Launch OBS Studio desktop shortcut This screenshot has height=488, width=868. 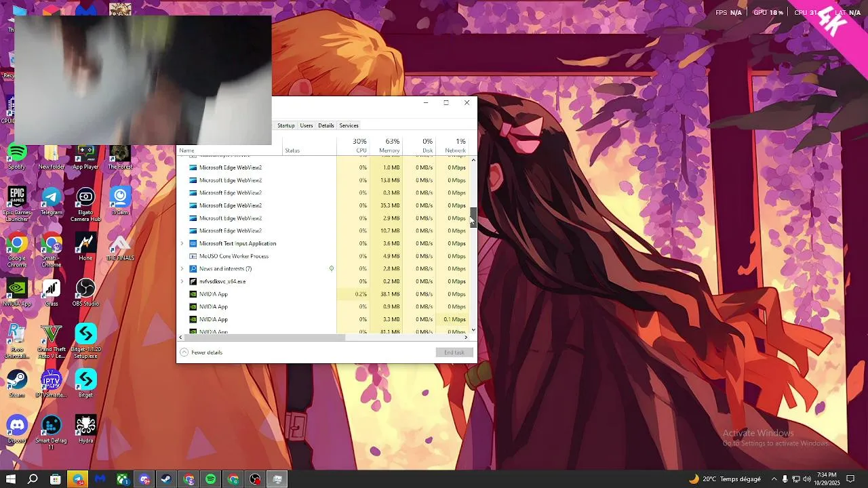pyautogui.click(x=85, y=293)
